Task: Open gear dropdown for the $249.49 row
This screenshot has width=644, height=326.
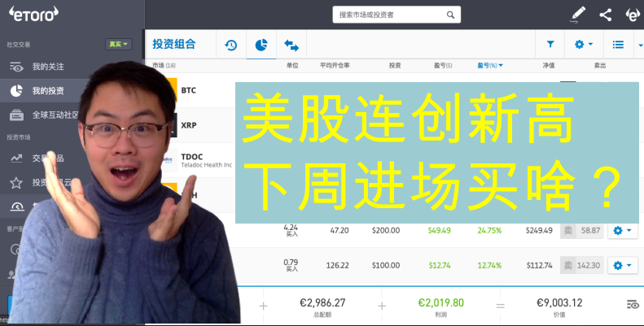Action: [x=622, y=230]
